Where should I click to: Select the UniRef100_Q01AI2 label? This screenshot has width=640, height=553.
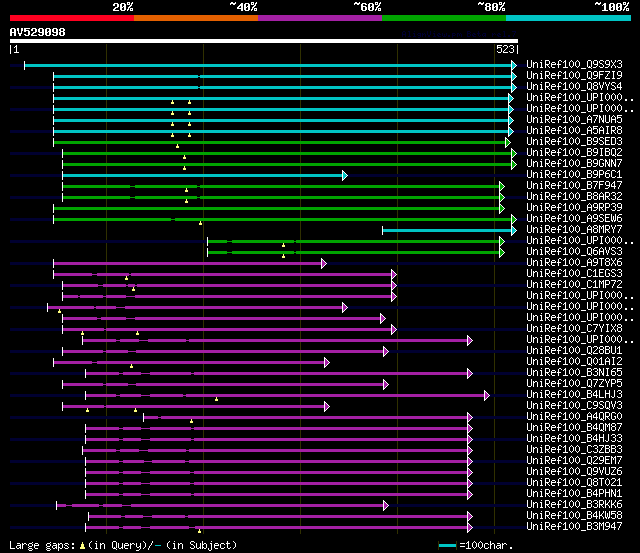click(x=574, y=362)
